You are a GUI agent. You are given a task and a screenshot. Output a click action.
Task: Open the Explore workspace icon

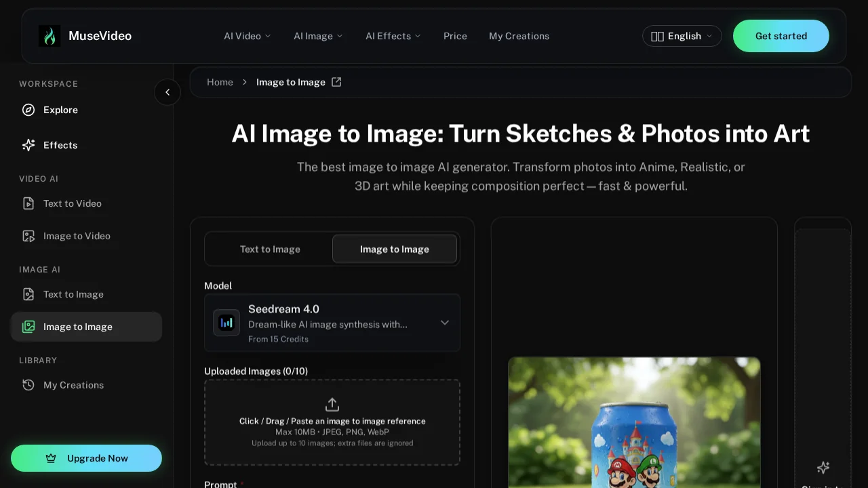28,110
